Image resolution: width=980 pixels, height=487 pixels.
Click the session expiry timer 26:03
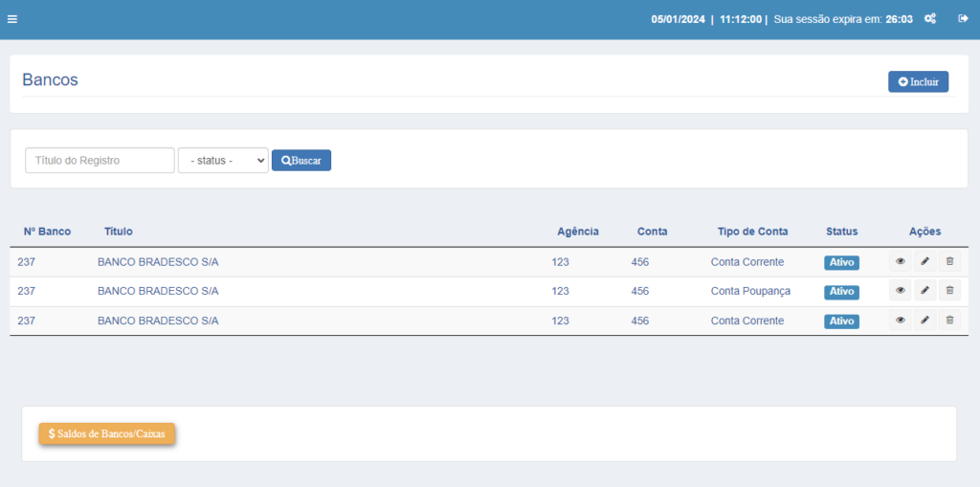(x=899, y=19)
